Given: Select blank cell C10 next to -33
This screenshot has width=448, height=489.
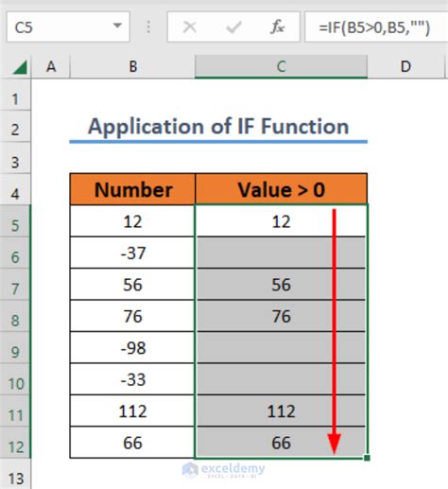Looking at the screenshot, I should (281, 379).
